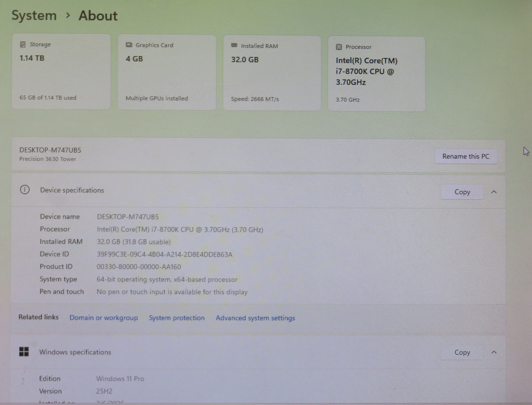Open the Storage card showing 1.14 TB

tap(61, 72)
